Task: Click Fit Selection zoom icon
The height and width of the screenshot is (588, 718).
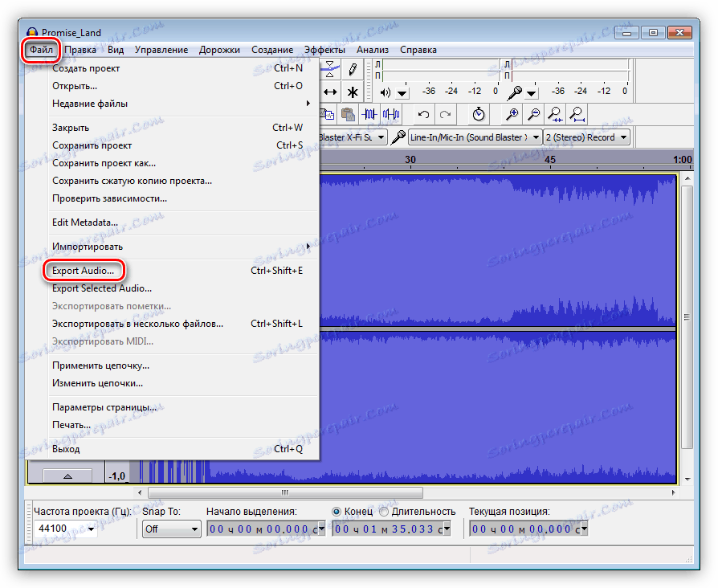Action: click(x=556, y=114)
